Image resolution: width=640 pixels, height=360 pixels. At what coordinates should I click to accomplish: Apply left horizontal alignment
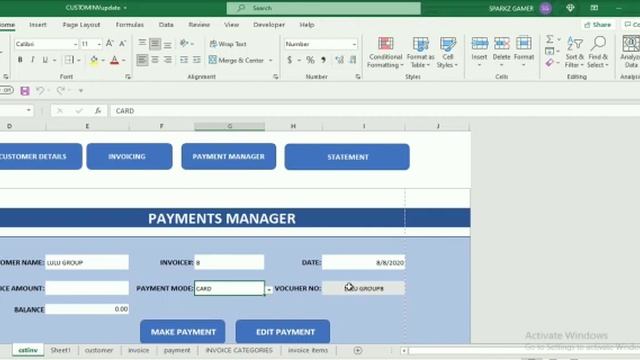[x=142, y=60]
